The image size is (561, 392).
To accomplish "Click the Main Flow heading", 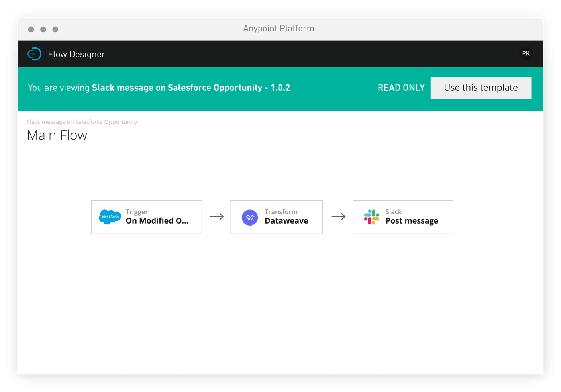I will coord(57,135).
